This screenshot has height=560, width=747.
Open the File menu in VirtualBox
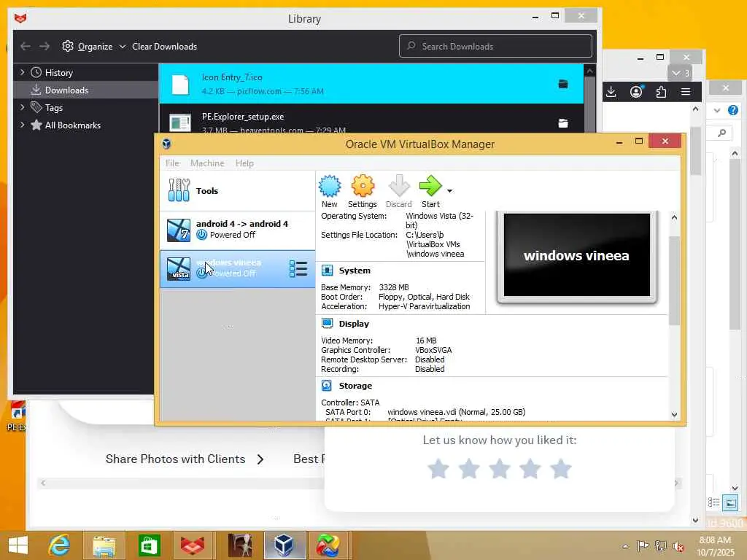click(x=172, y=163)
